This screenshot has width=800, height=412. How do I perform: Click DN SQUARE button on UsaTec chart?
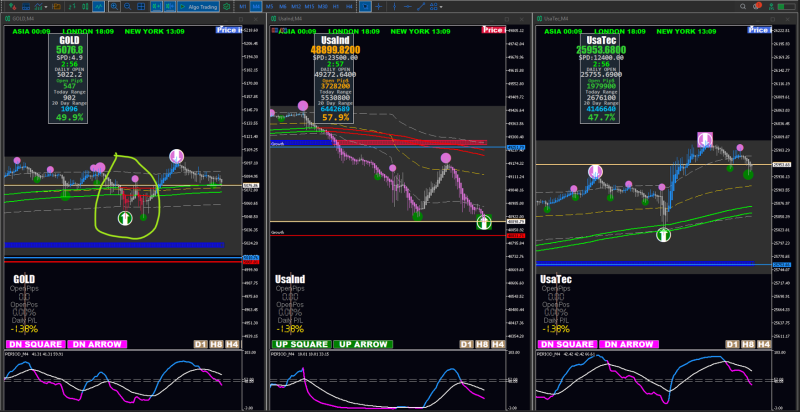click(x=567, y=344)
